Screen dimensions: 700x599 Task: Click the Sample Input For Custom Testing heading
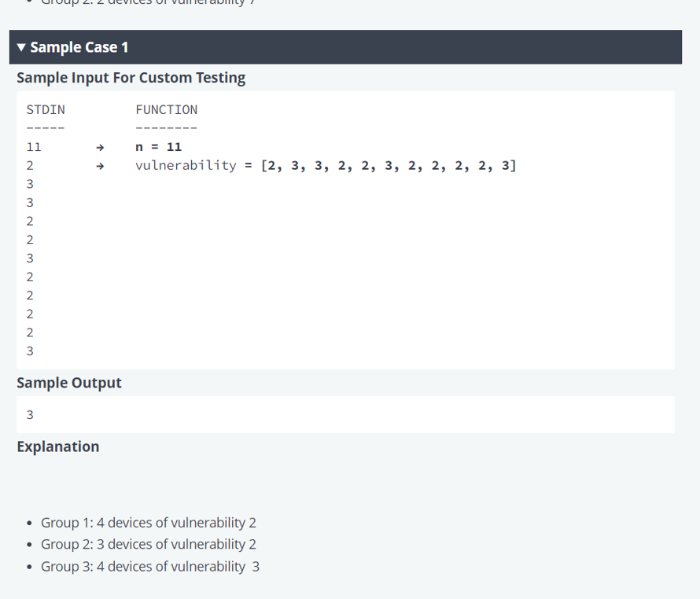pyautogui.click(x=131, y=78)
